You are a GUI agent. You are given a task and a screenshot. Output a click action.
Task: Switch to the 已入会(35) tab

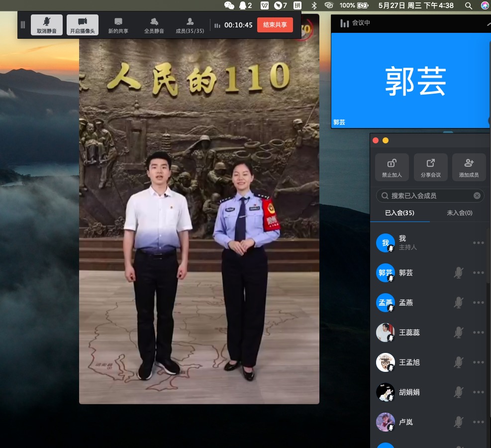399,213
